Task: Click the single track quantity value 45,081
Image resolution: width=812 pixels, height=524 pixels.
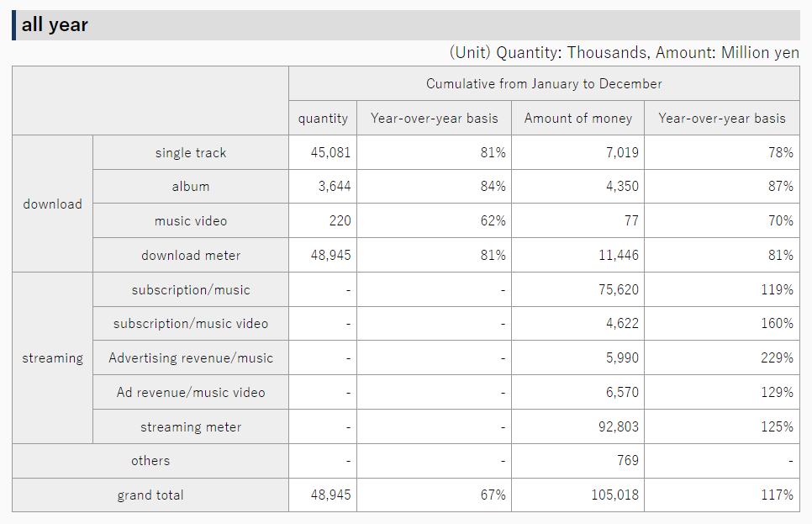Action: (x=330, y=153)
